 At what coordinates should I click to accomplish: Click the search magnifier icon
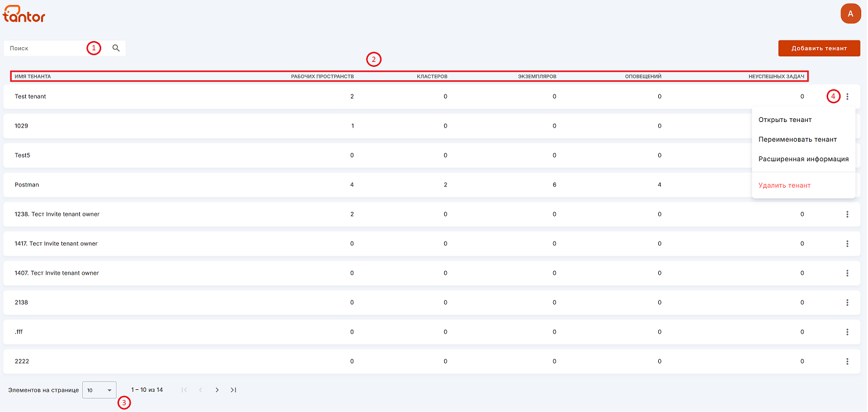tap(116, 48)
